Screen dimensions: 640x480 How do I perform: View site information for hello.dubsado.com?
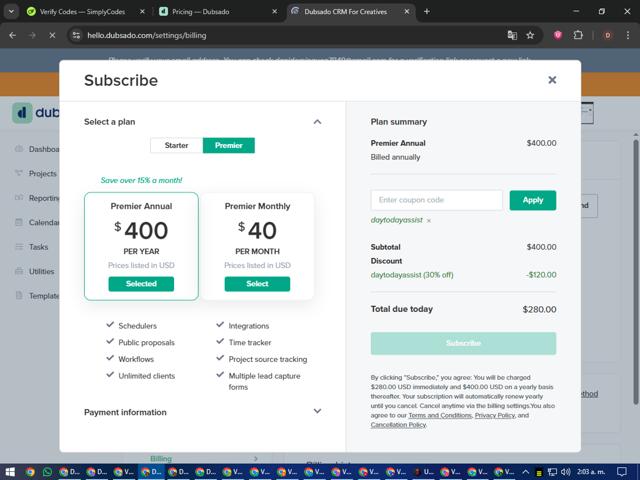click(76, 36)
